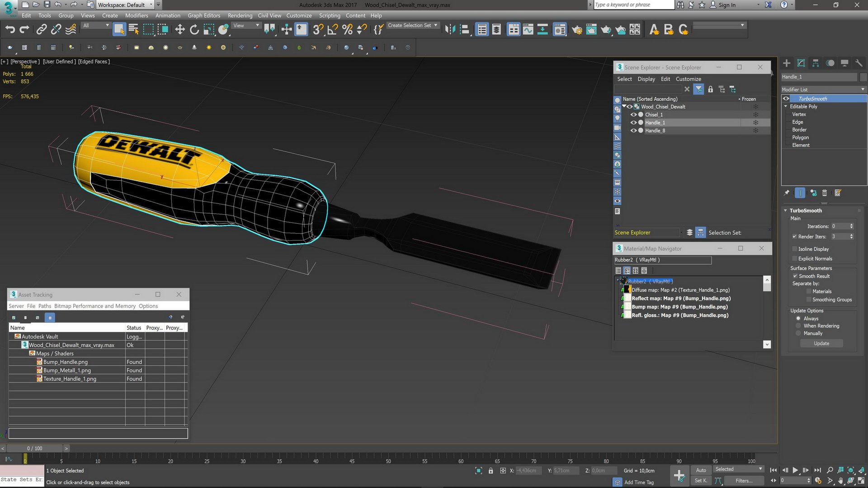Open the Modifier List dropdown
This screenshot has width=868, height=488.
point(824,89)
